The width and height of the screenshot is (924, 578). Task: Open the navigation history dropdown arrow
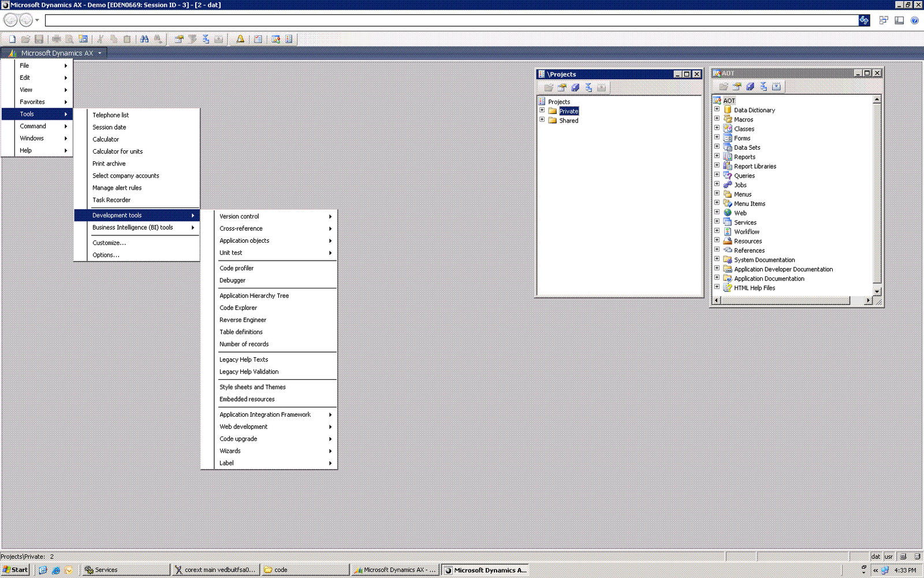click(x=38, y=20)
